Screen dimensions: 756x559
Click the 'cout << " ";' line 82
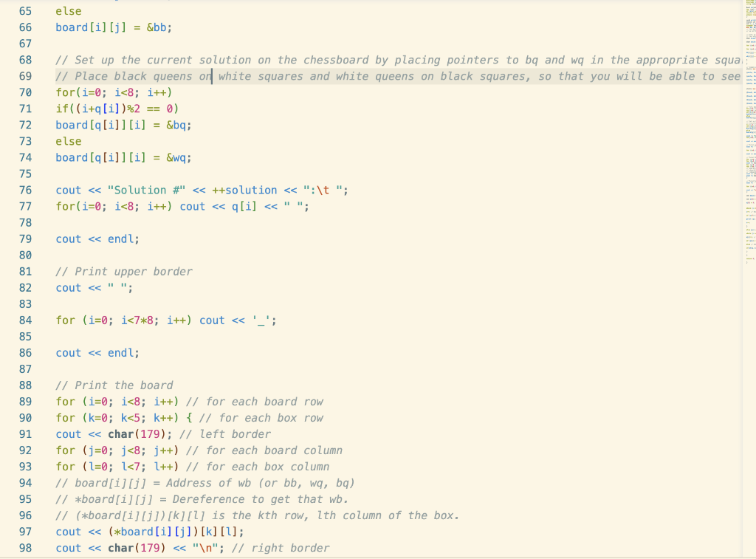click(94, 288)
